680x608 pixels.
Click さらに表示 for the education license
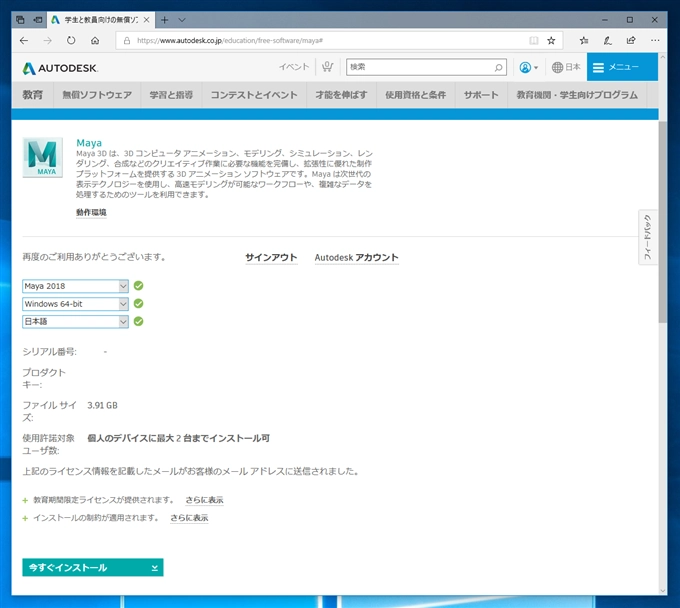tap(204, 500)
